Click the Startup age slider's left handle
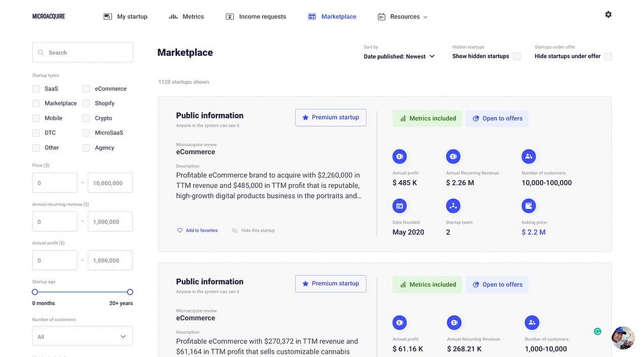Screen dimensions: 644x357 pyautogui.click(x=35, y=292)
